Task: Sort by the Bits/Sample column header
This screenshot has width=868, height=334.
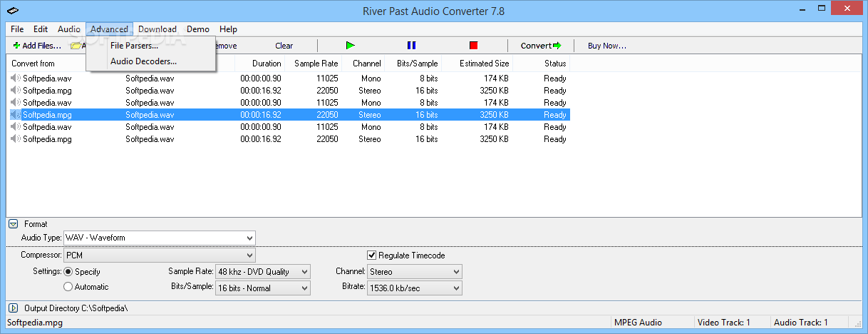Action: [x=413, y=64]
